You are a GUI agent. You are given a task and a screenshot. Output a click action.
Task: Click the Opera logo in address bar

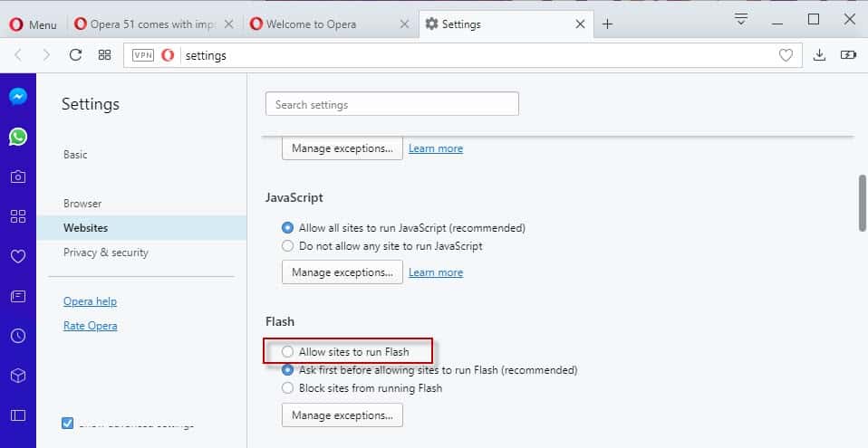tap(168, 55)
